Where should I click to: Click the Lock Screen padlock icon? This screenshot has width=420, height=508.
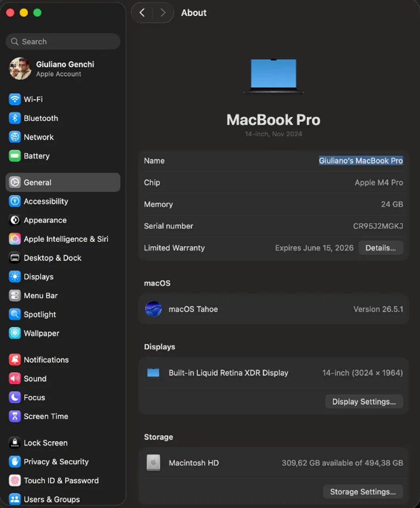[x=15, y=443]
